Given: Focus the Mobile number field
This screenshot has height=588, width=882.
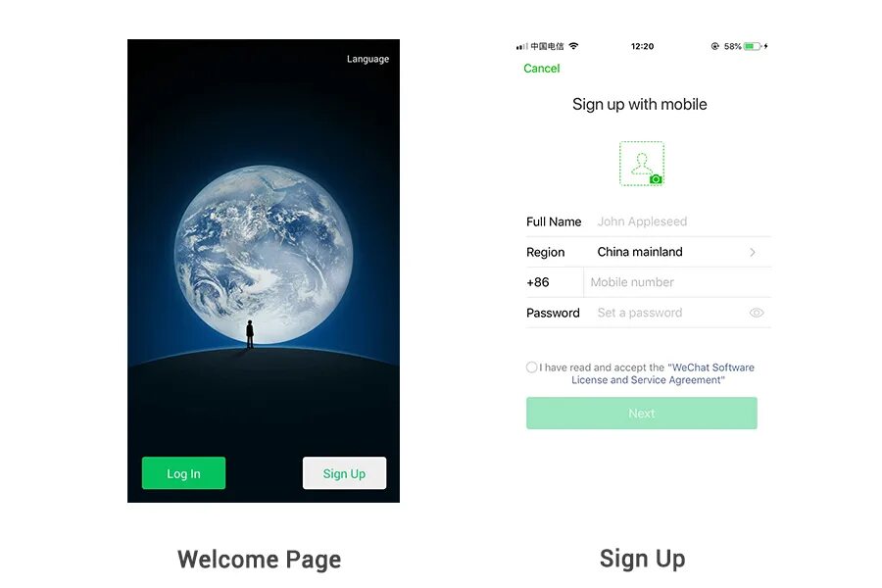Looking at the screenshot, I should pos(678,282).
